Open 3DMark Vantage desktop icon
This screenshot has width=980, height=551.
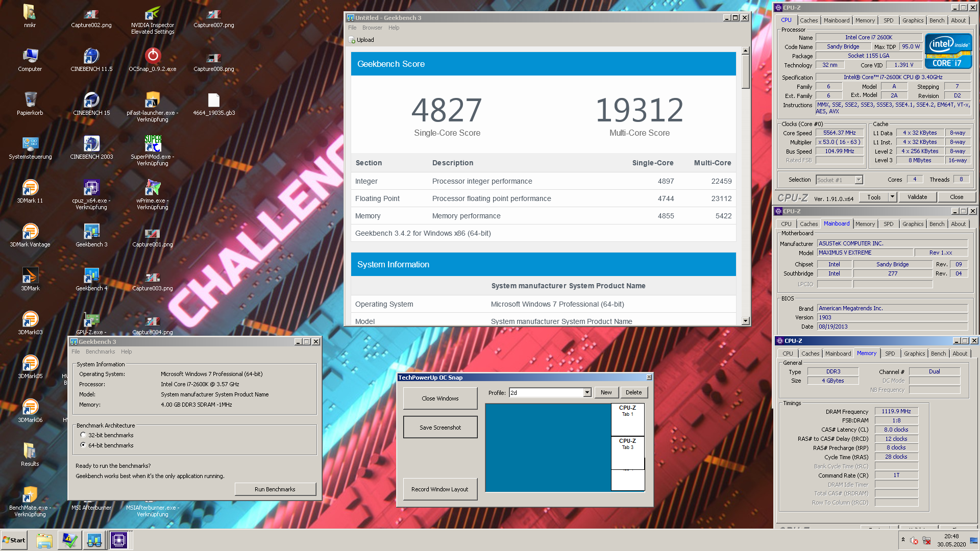point(30,235)
